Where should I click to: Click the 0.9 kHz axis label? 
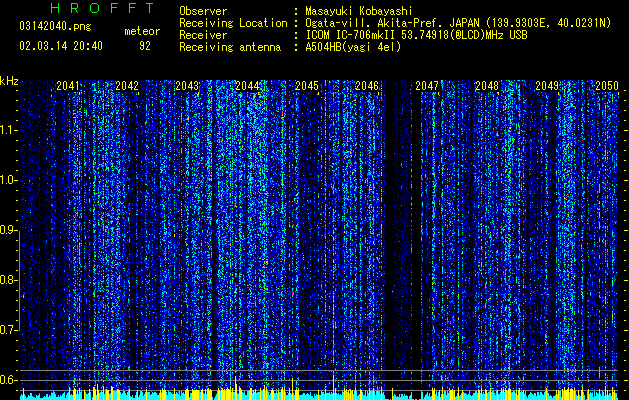pos(8,230)
